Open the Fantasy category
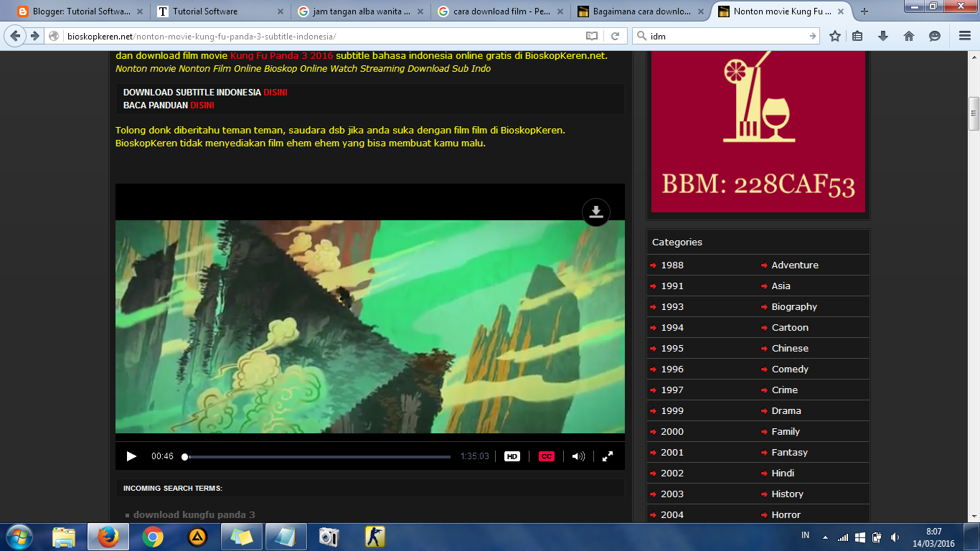The width and height of the screenshot is (980, 551). (x=790, y=453)
